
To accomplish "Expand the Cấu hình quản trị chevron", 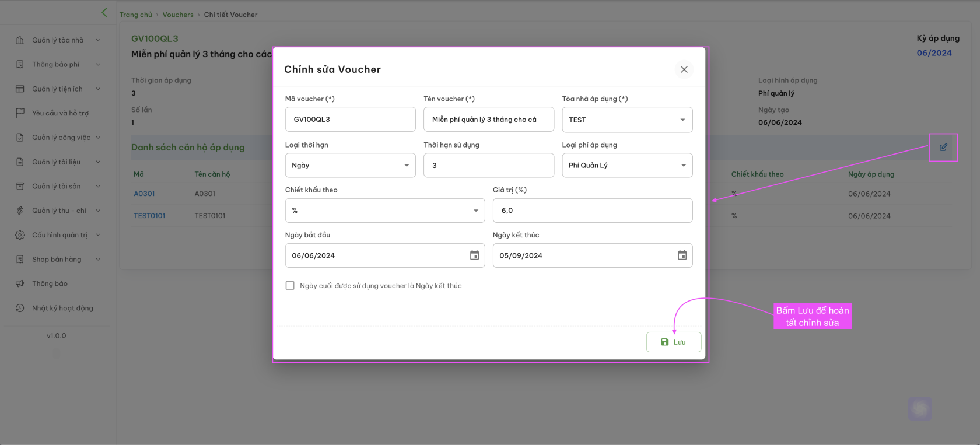I will click(x=98, y=235).
